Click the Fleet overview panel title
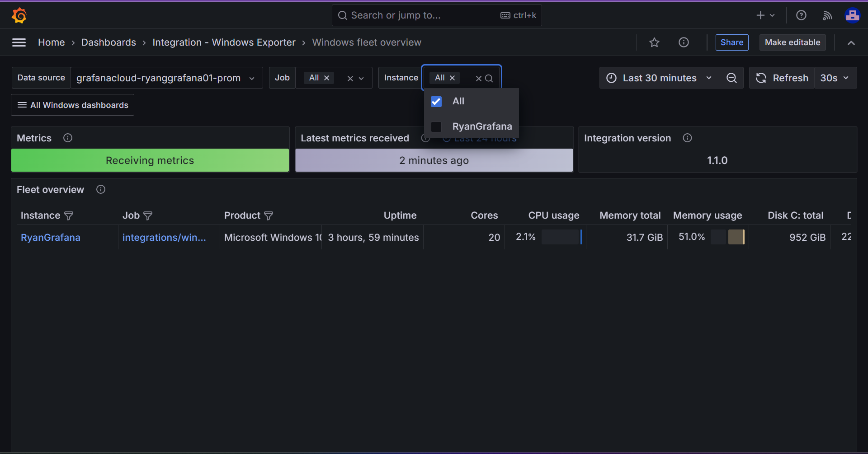The height and width of the screenshot is (454, 868). (50, 190)
